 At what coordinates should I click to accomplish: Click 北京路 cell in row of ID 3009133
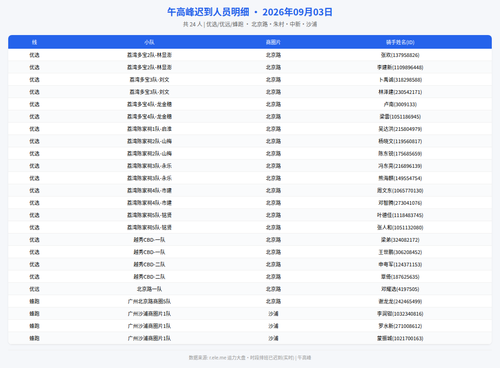point(273,104)
